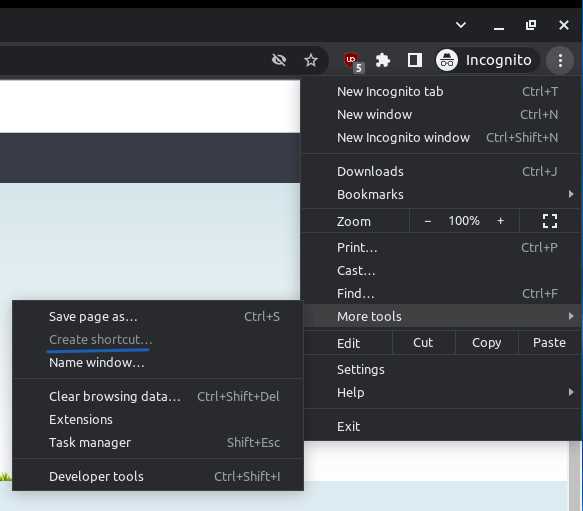Click the page's vertical scrollbar
The image size is (583, 511).
pos(575,476)
